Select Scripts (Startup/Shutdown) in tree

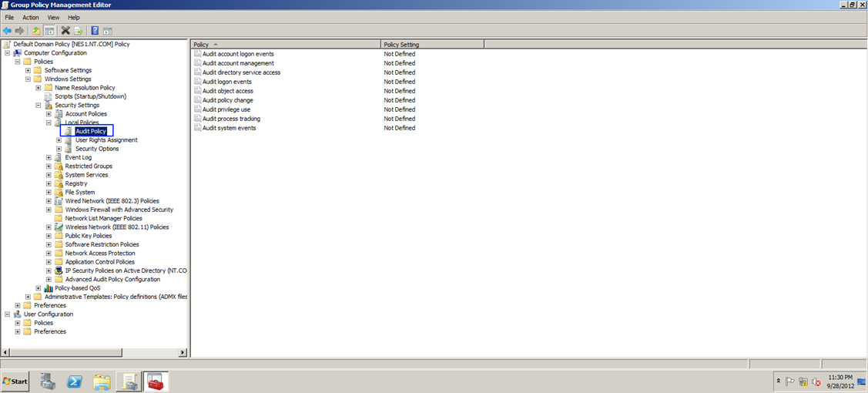[x=91, y=96]
